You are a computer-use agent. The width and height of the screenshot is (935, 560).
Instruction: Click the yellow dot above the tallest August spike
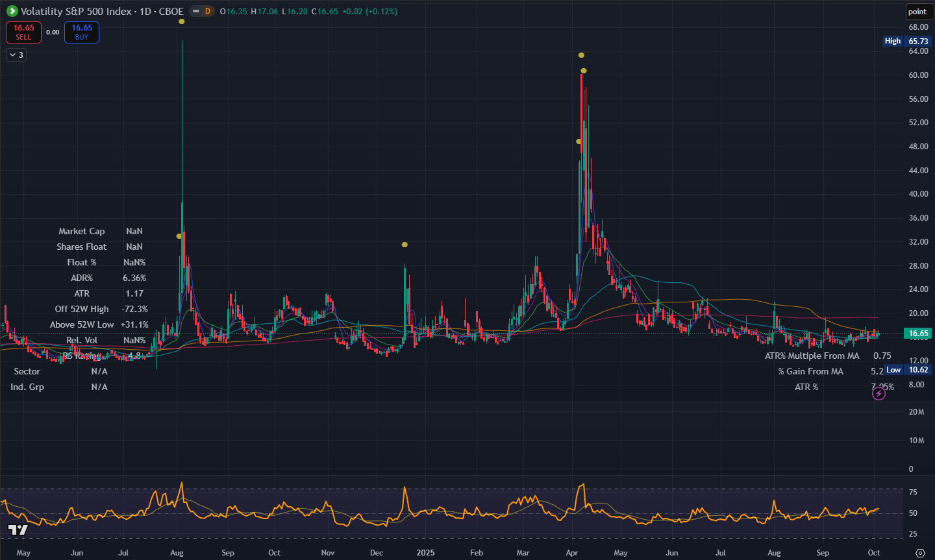pos(182,21)
